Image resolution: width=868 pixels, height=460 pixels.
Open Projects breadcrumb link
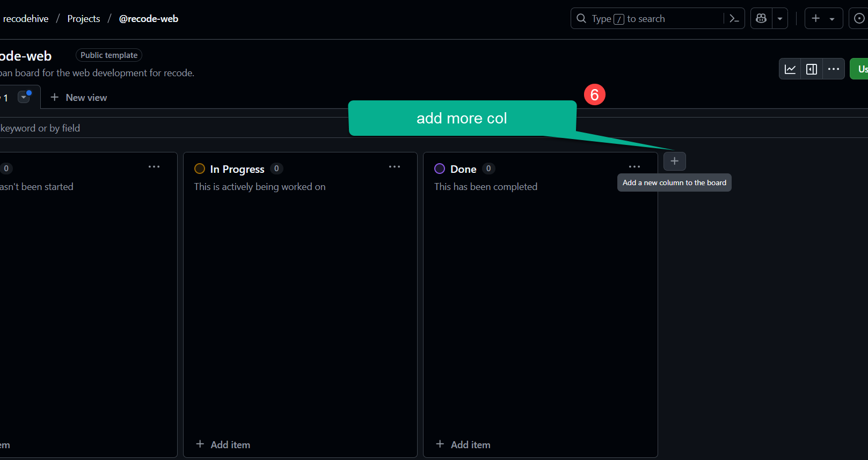click(x=84, y=19)
